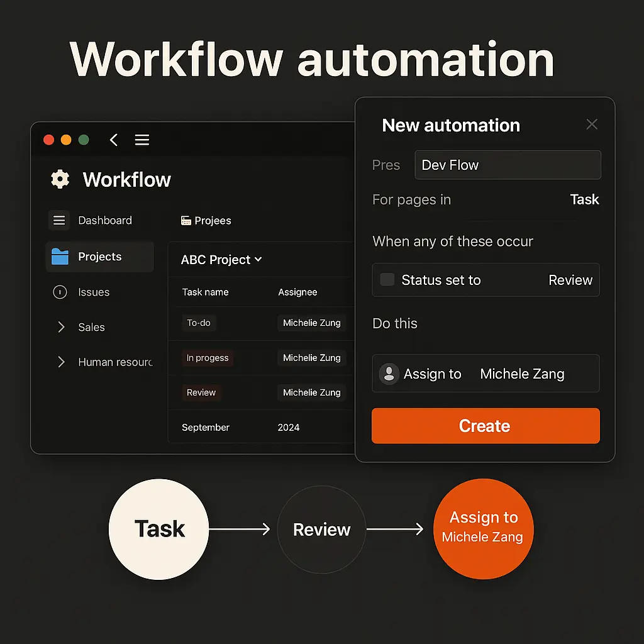Viewport: 644px width, 644px height.
Task: Click the Status set to label
Action: 441,280
